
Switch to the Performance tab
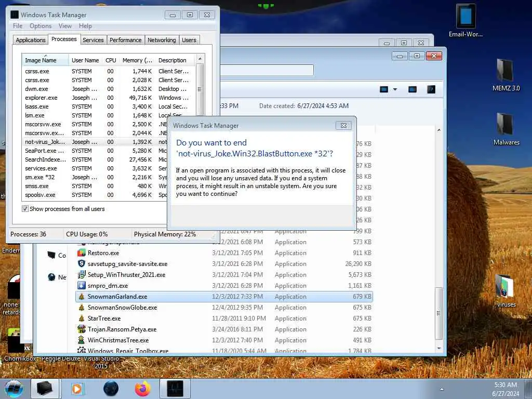click(x=126, y=39)
